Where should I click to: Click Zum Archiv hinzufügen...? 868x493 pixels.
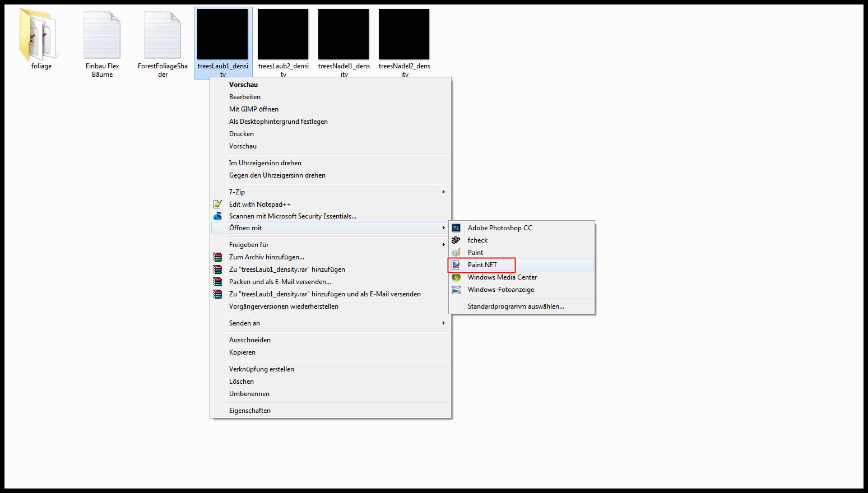[x=266, y=257]
